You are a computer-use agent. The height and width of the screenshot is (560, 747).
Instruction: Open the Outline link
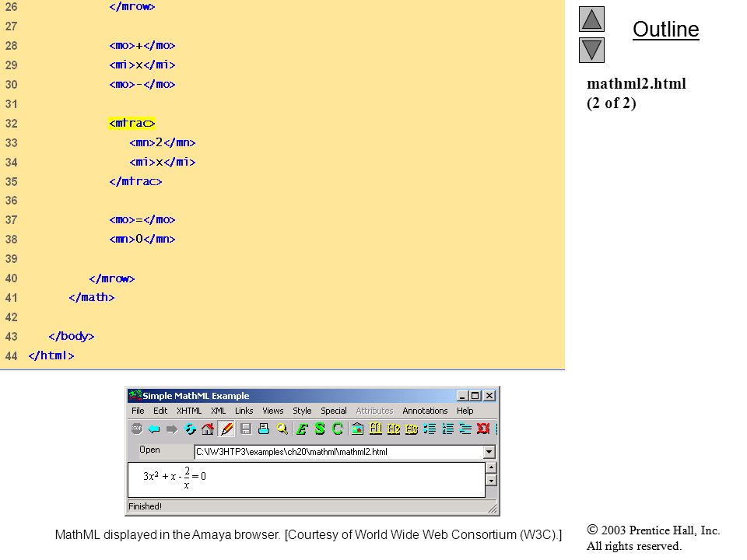click(x=665, y=30)
